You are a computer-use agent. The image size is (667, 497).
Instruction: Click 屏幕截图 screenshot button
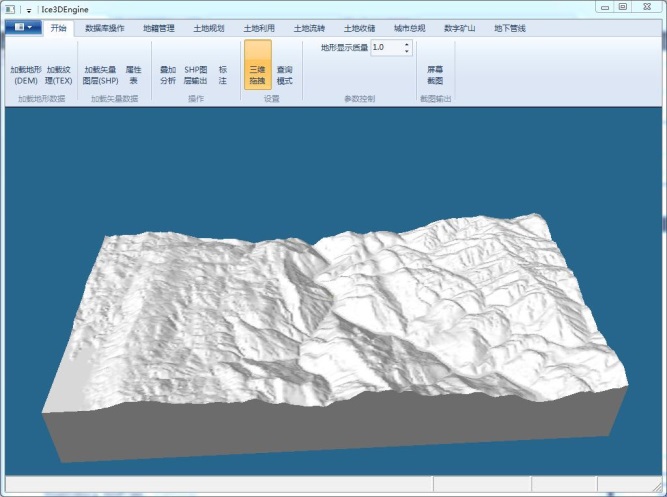coord(435,74)
